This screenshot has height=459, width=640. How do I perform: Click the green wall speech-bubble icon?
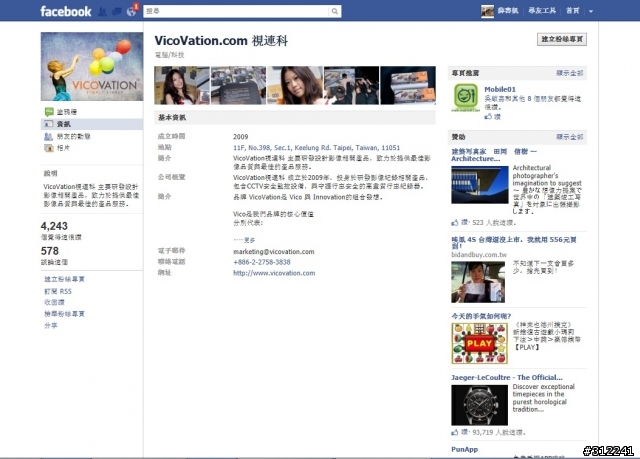[x=49, y=111]
